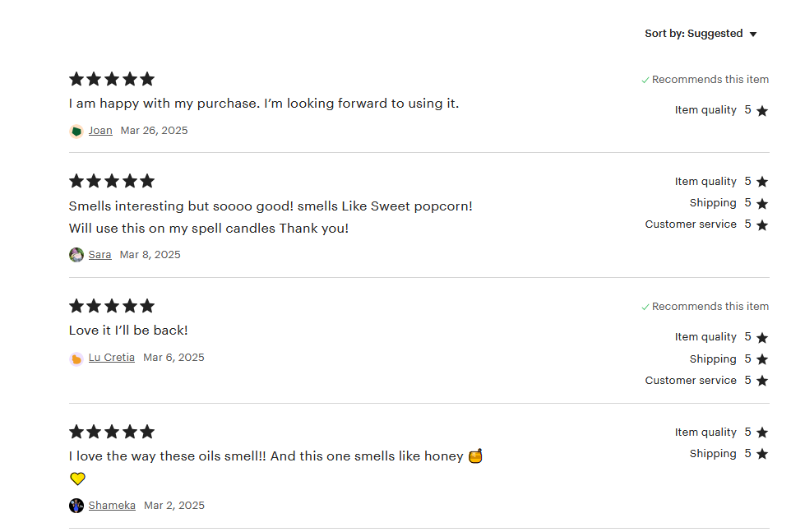Open Sara's reviewer profile link
The image size is (791, 532).
point(99,255)
